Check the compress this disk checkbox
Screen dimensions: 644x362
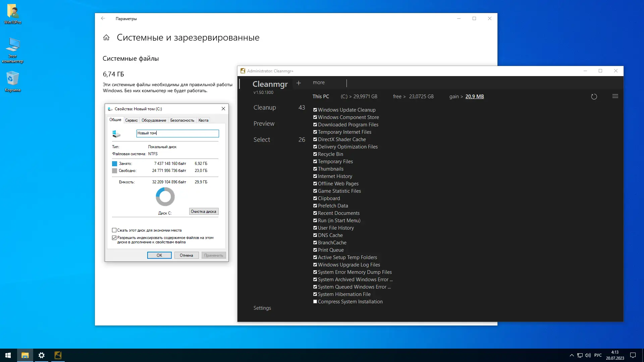click(x=114, y=230)
